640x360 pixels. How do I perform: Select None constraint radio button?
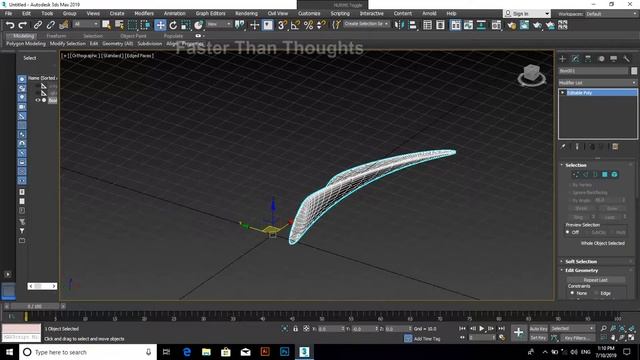click(x=572, y=293)
